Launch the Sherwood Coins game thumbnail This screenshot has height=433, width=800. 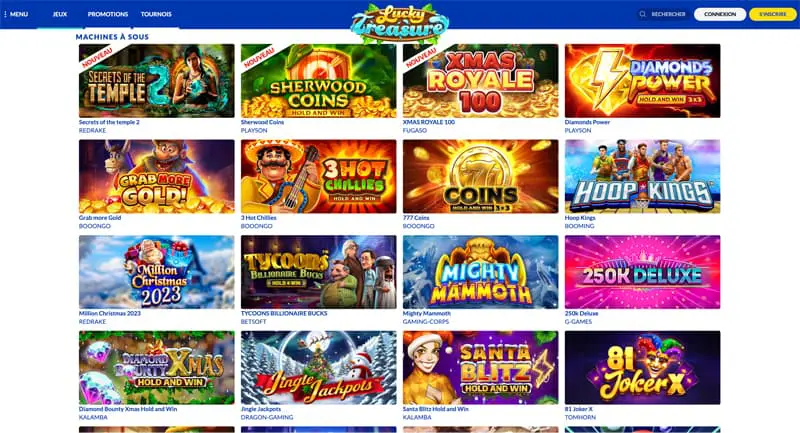pyautogui.click(x=318, y=81)
